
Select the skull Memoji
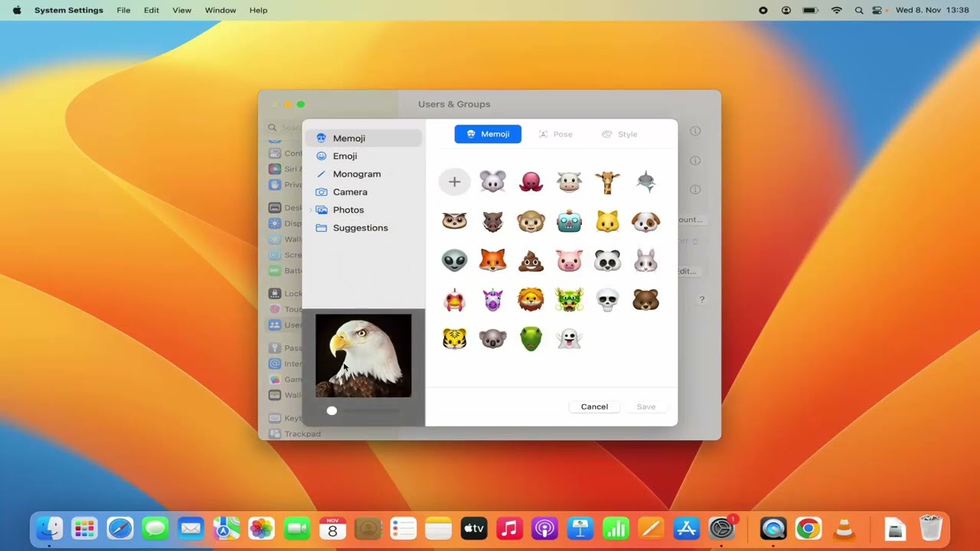coord(607,299)
